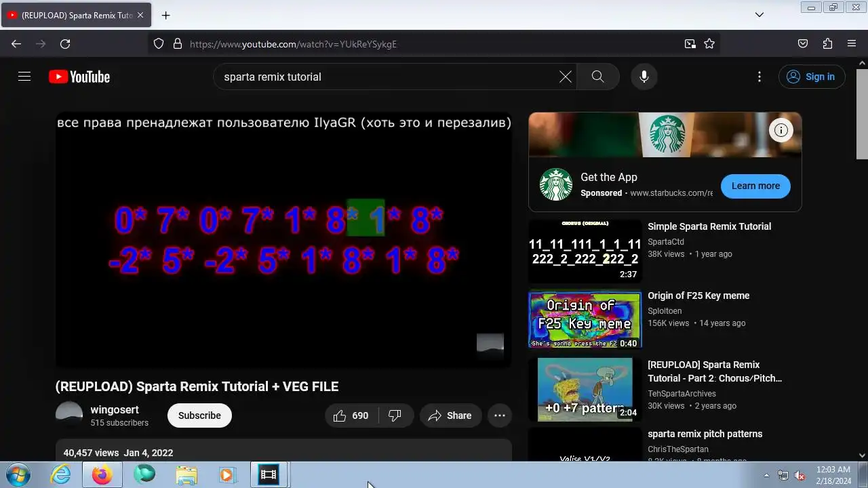Bookmark this page with the star icon
The image size is (868, 488).
pos(709,43)
